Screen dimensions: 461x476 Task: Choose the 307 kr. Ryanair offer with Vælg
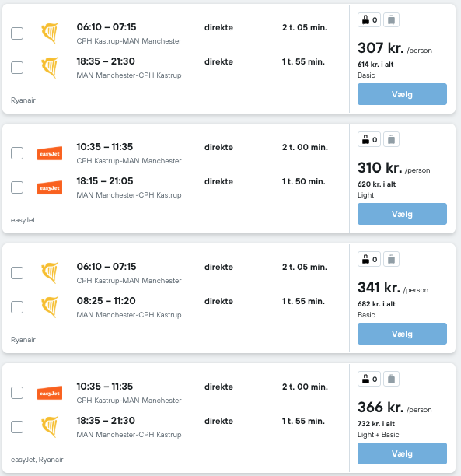(402, 94)
